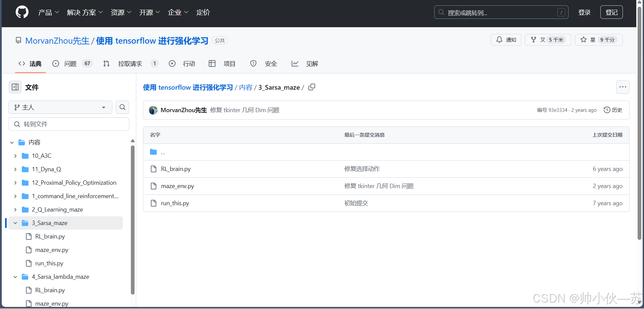Screen dimensions: 644x309
Task: Open RL_brain.py under 4_Sarsa_lambda_maze in tree
Action: coord(50,290)
